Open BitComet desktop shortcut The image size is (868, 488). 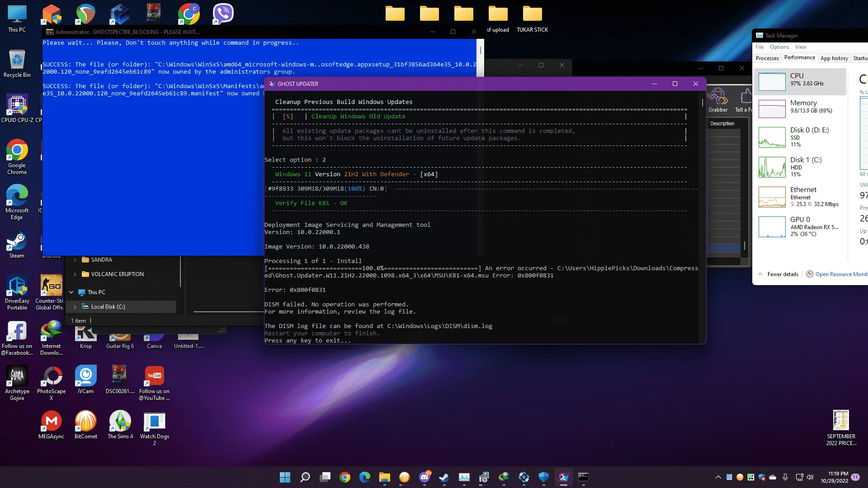tap(85, 425)
